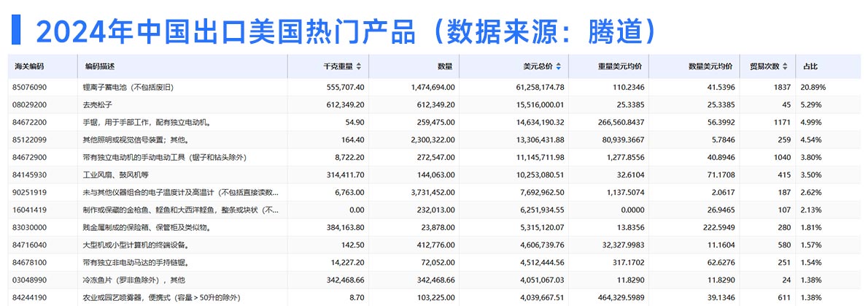Click customs code 84672900
The height and width of the screenshot is (306, 868).
pyautogui.click(x=28, y=158)
